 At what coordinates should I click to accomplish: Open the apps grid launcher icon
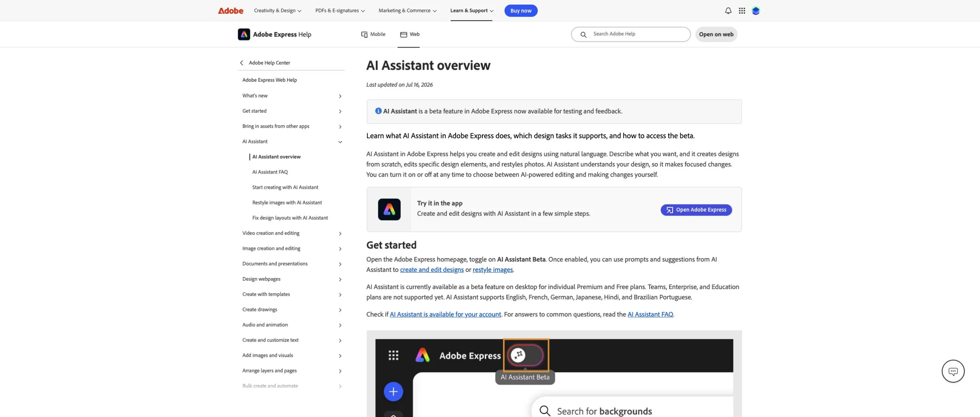point(742,11)
